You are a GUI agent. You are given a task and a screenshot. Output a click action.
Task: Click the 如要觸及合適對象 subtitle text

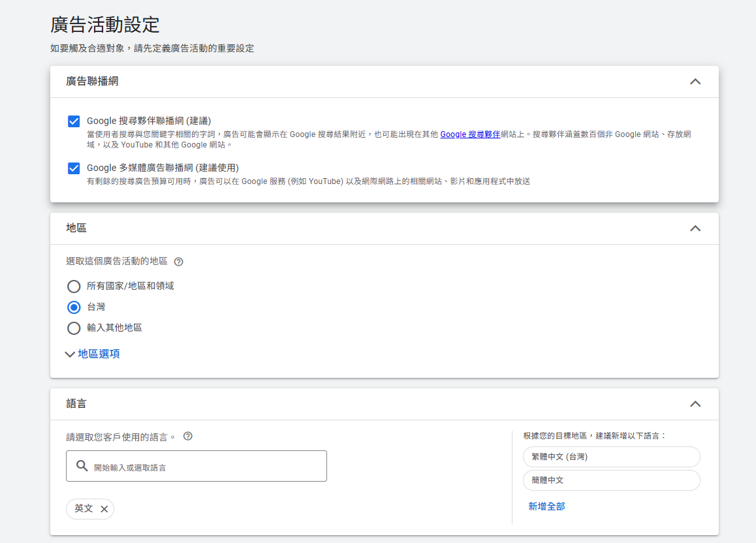coord(152,48)
